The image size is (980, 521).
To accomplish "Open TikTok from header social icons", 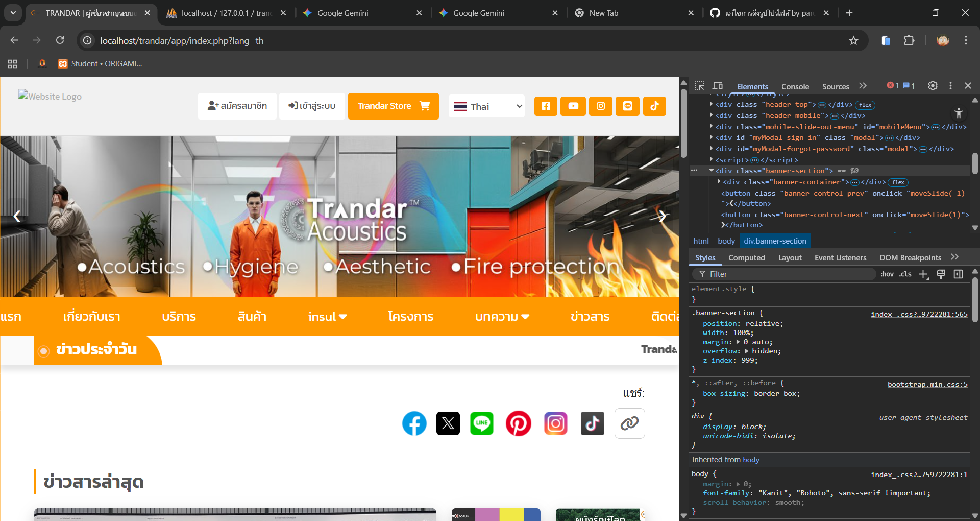I will (x=654, y=106).
